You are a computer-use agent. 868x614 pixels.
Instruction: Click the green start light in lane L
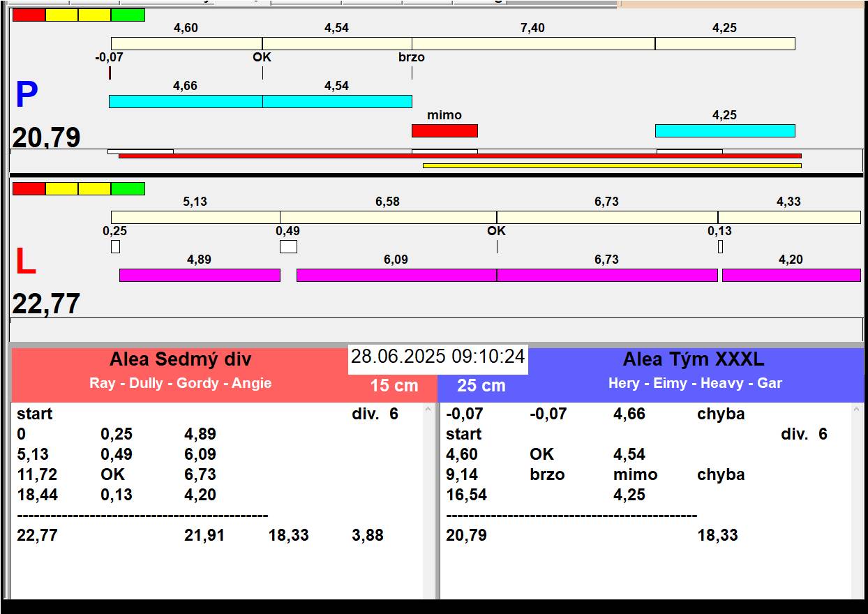128,188
